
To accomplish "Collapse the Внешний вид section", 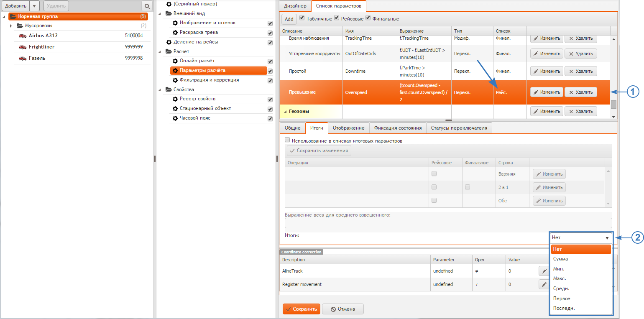I will 160,13.
